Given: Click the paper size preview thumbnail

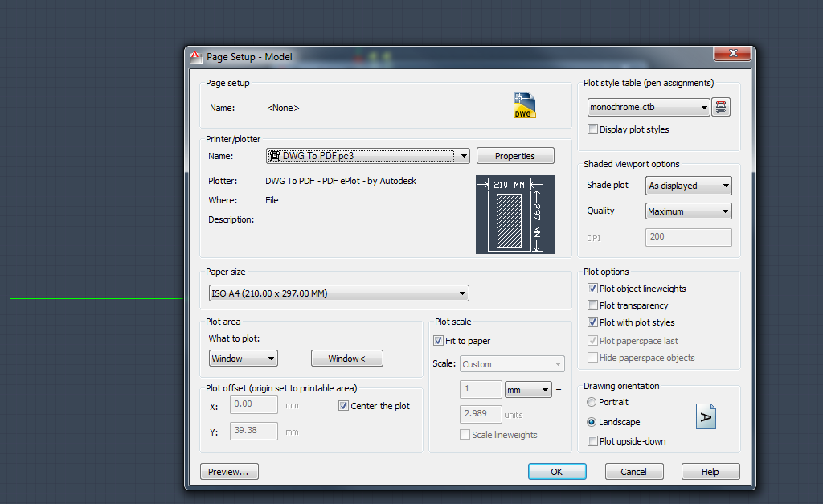Looking at the screenshot, I should click(515, 215).
